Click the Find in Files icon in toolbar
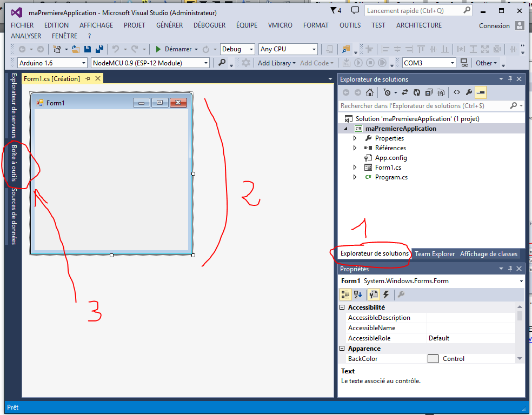 (x=346, y=49)
